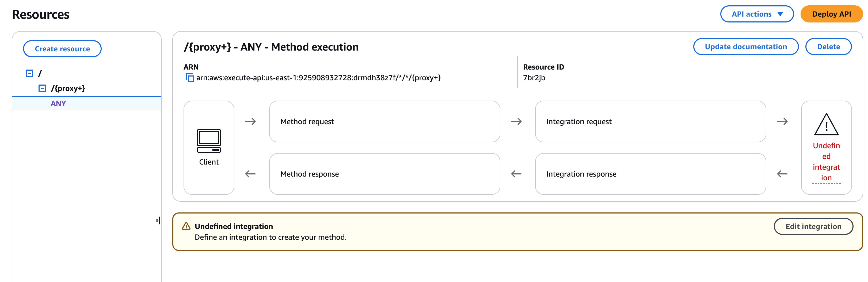This screenshot has height=282, width=868.
Task: Click the warning icon in the alert banner
Action: tap(186, 226)
